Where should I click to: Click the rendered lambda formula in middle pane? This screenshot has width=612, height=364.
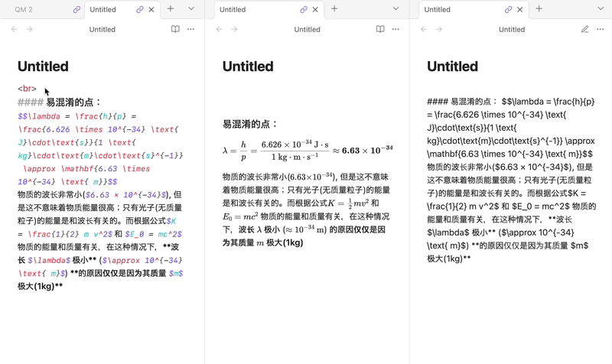[x=307, y=149]
